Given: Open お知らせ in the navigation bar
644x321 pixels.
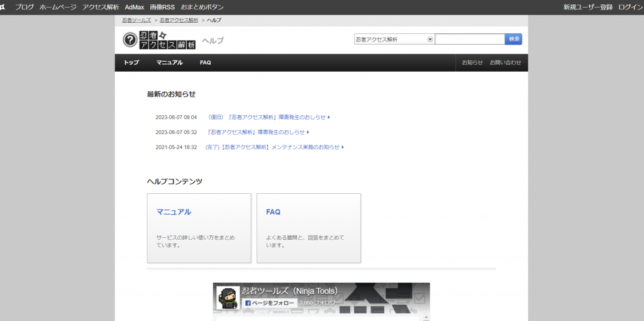Looking at the screenshot, I should [472, 63].
